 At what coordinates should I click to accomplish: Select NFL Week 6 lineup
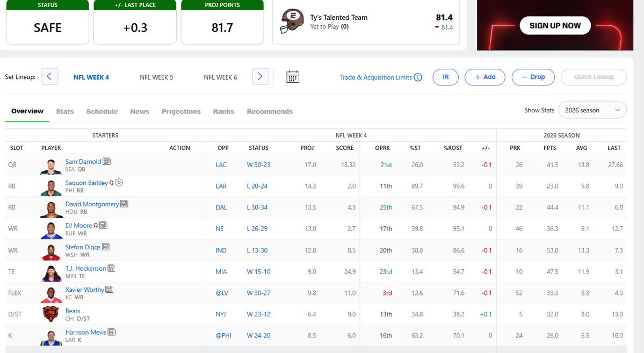(x=221, y=77)
